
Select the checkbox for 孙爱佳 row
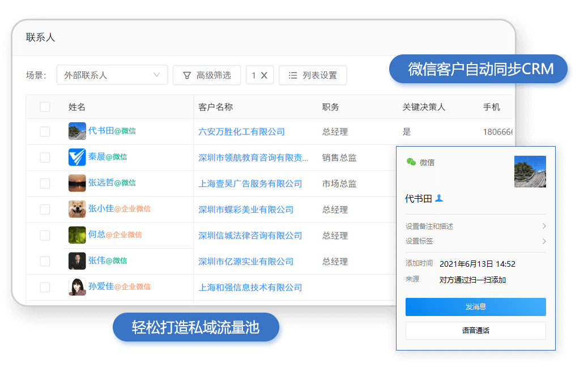[x=45, y=287]
